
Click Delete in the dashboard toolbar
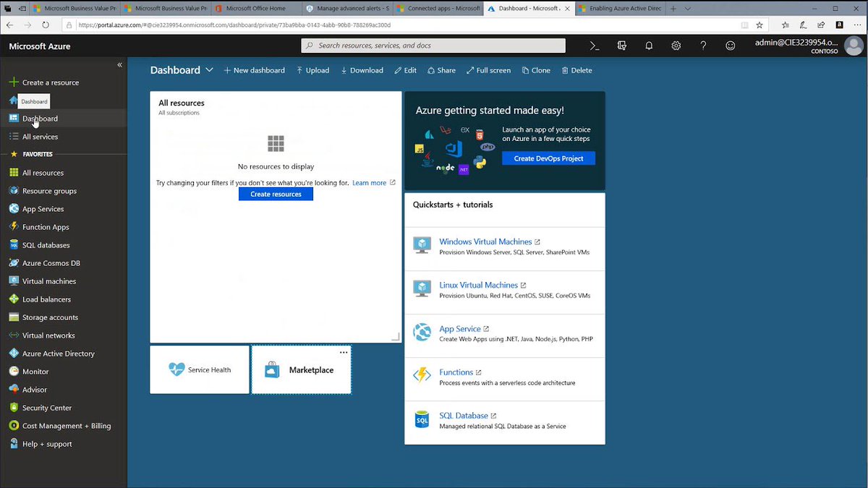click(x=576, y=70)
